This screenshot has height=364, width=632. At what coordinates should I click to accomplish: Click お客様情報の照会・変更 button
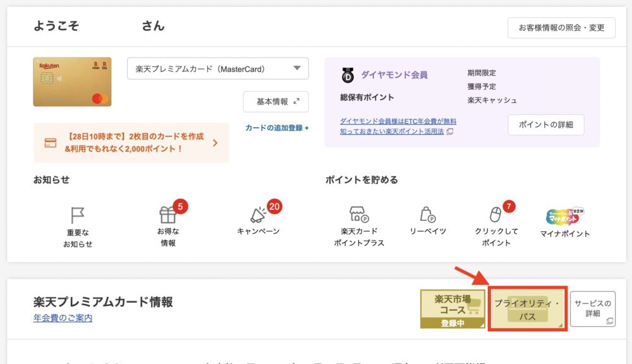coord(561,28)
